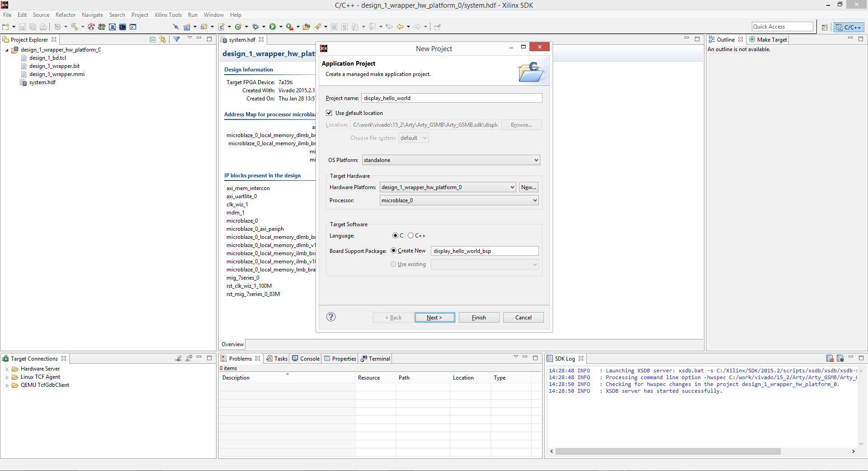The image size is (868, 471).
Task: Click the Next button in dialog
Action: [x=434, y=318]
